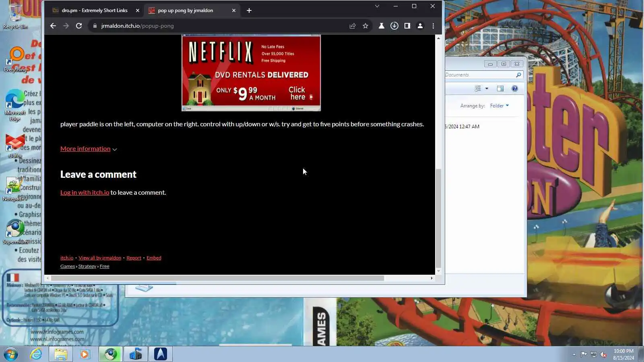Click the scroll up arrow on page
This screenshot has height=362, width=644.
click(x=438, y=38)
